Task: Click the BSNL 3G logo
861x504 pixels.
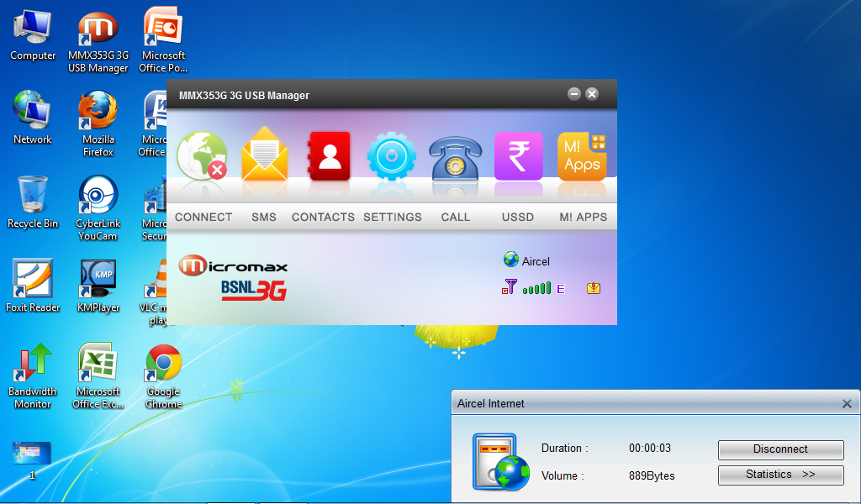Action: click(x=254, y=290)
